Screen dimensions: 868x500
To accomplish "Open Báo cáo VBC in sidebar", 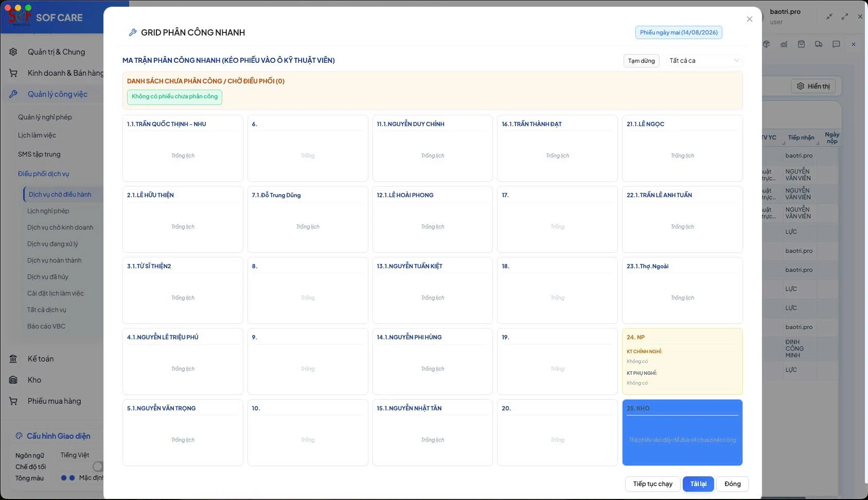I will [46, 326].
